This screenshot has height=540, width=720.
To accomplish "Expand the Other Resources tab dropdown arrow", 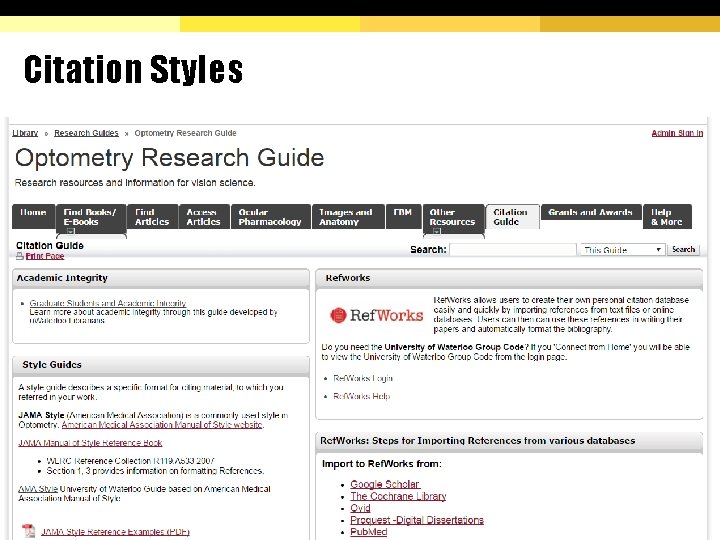I will [x=437, y=231].
